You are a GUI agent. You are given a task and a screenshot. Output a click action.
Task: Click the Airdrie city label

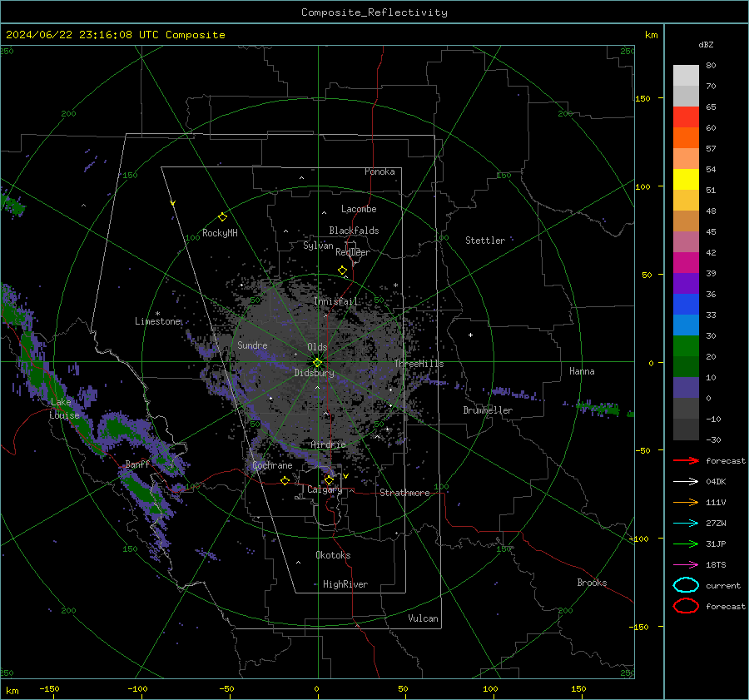[x=328, y=444]
